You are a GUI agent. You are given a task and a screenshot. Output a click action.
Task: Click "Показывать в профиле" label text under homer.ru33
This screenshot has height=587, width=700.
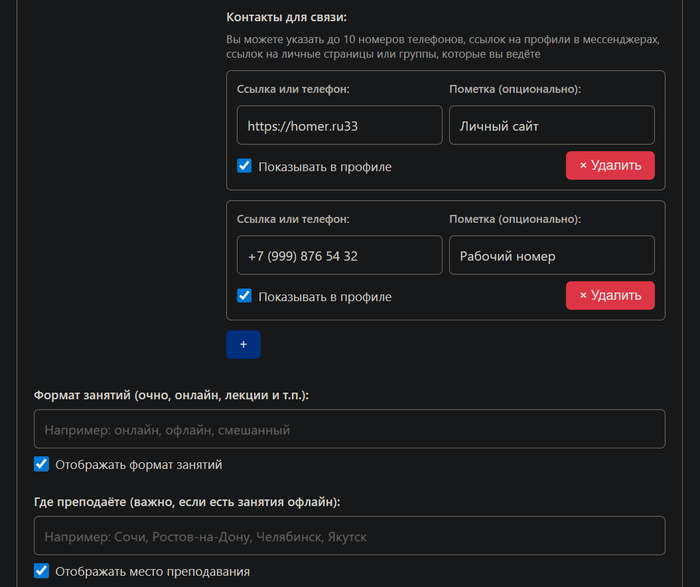pos(324,167)
